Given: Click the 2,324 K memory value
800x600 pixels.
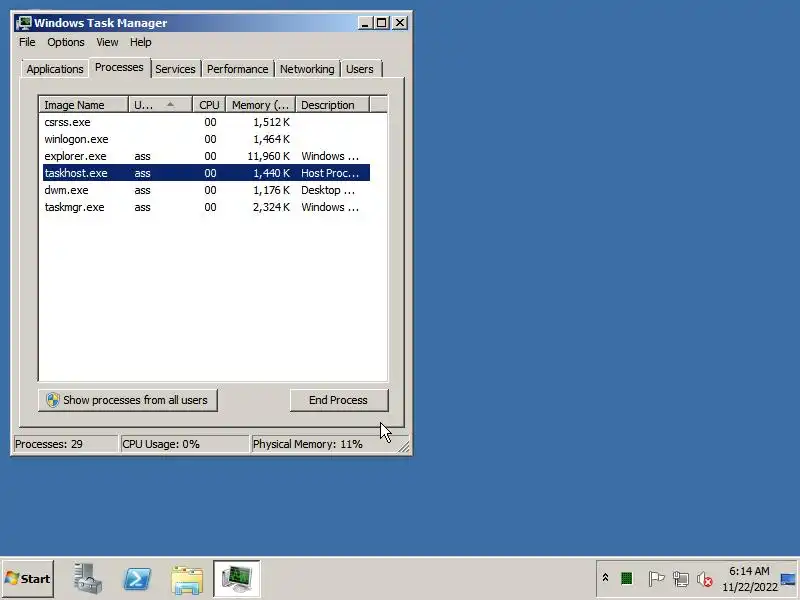Looking at the screenshot, I should pyautogui.click(x=271, y=207).
